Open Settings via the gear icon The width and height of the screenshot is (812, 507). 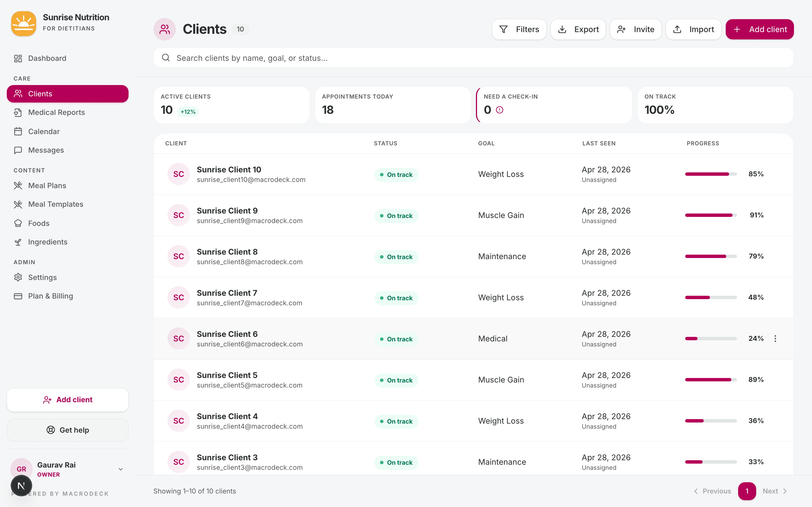(x=18, y=277)
